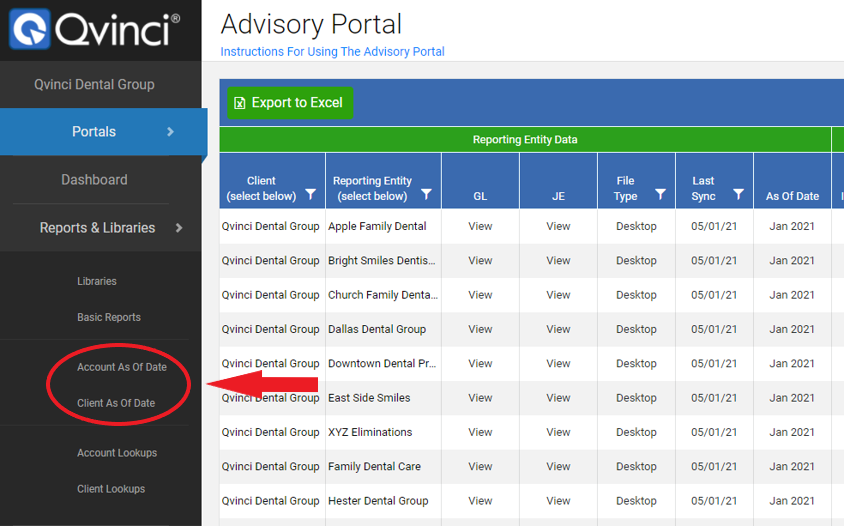Image resolution: width=844 pixels, height=526 pixels.
Task: View GL for Apple Family Dental
Action: (x=480, y=226)
